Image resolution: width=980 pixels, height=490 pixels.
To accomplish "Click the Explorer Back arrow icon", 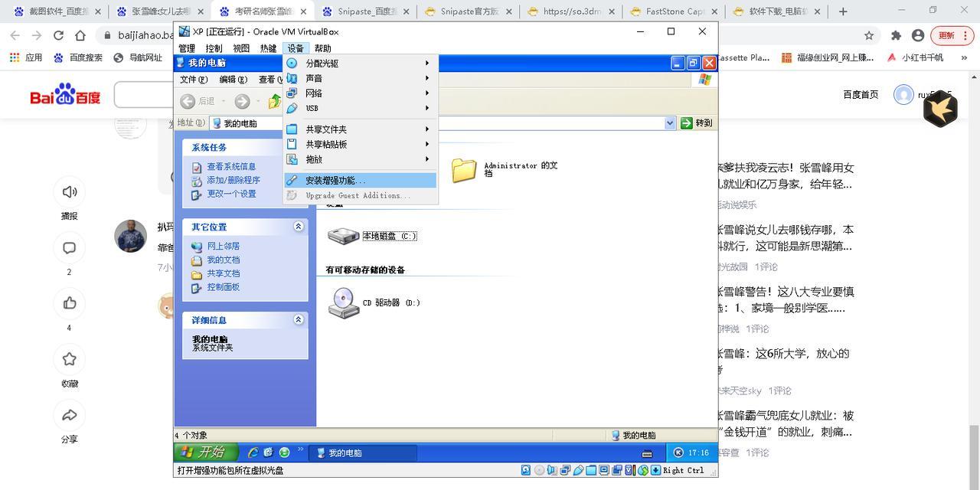I will click(x=188, y=101).
